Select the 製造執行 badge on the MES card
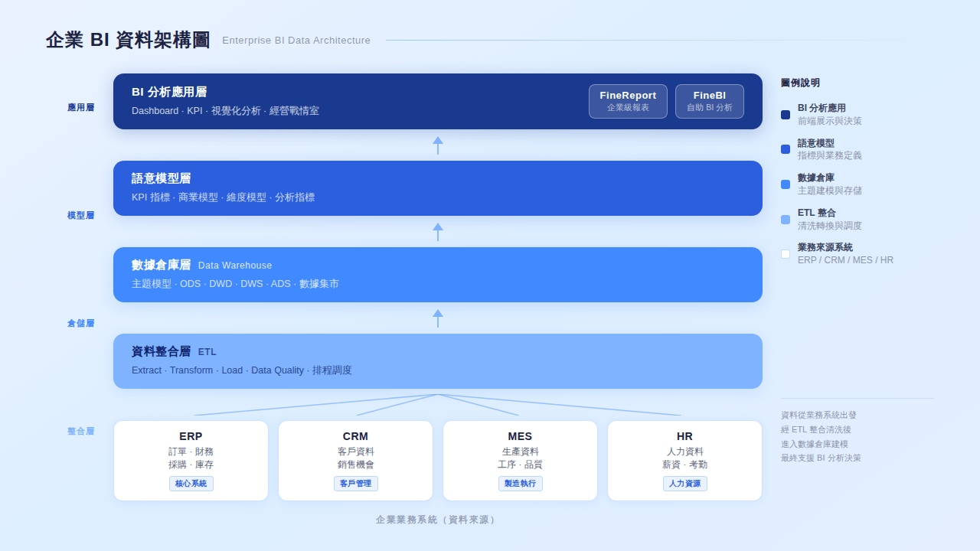 520,483
